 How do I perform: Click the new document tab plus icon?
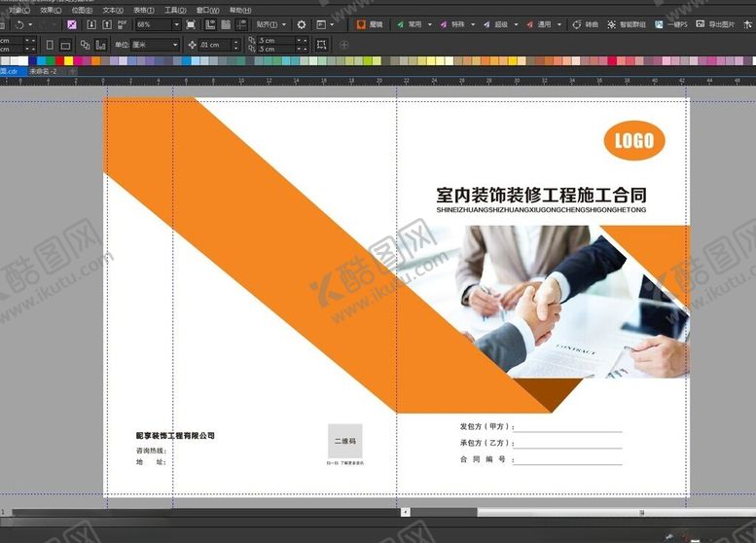click(73, 71)
